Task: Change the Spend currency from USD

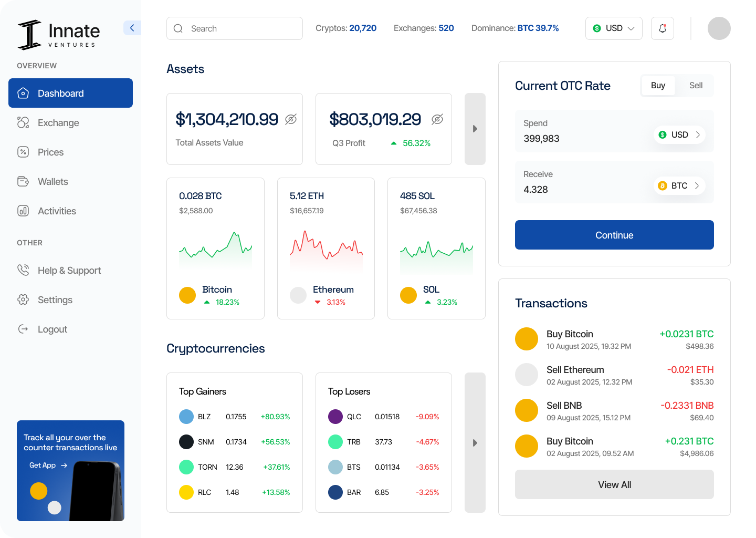Action: coord(679,135)
